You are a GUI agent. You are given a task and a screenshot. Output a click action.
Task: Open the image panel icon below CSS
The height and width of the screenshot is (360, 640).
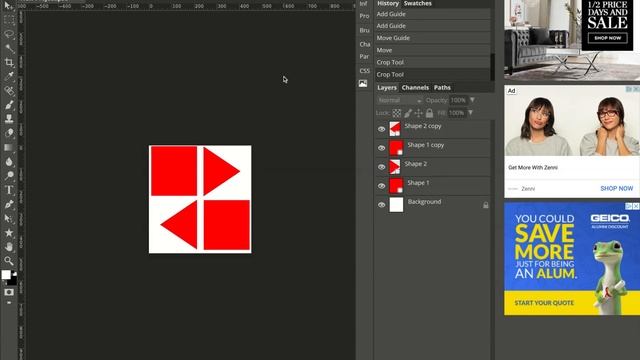point(363,83)
